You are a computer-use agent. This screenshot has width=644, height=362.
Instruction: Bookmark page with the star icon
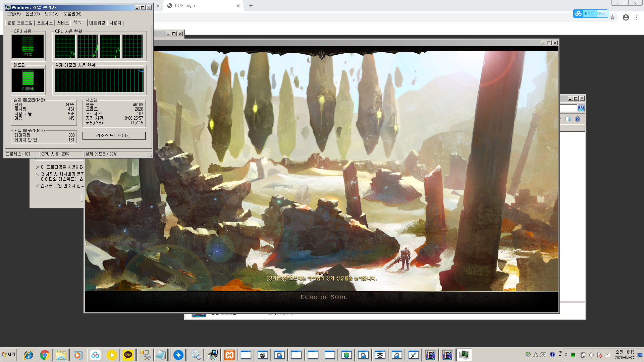(612, 17)
